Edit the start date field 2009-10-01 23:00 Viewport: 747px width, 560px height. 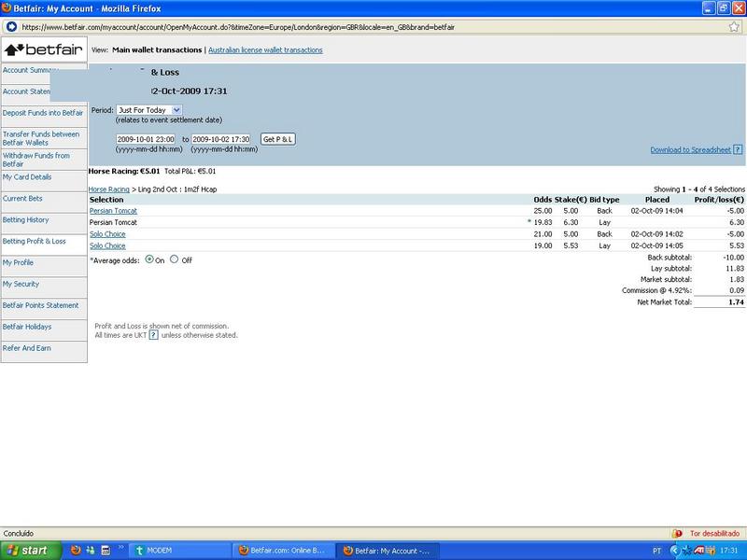[146, 139]
